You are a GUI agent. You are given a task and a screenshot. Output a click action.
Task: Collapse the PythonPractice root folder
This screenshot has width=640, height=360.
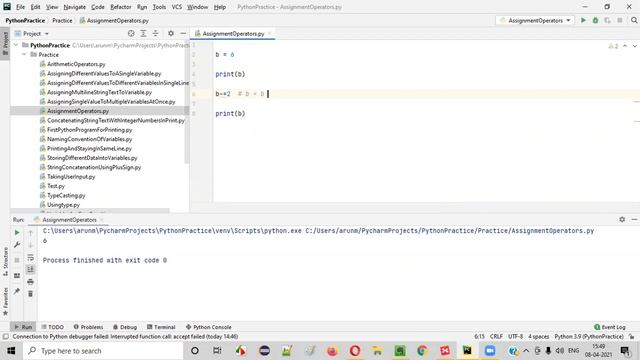point(16,45)
